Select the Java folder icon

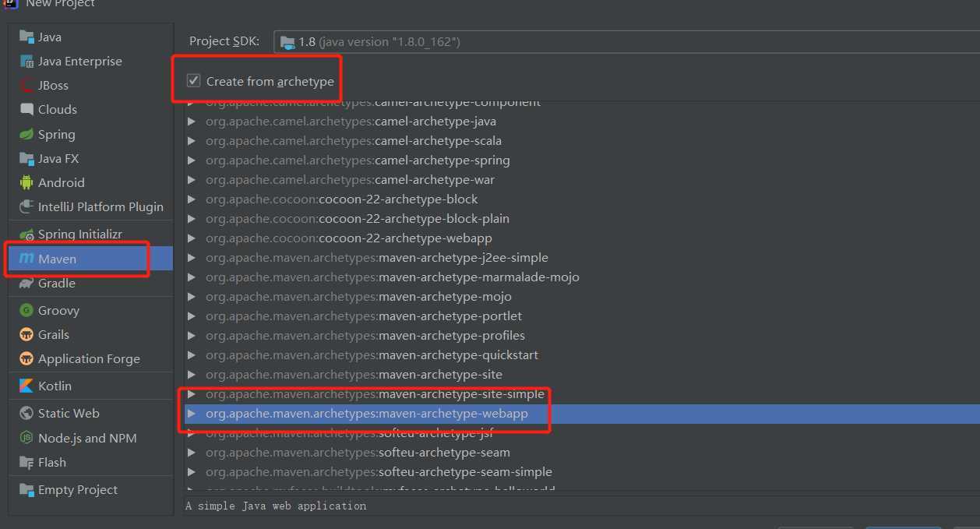point(26,37)
